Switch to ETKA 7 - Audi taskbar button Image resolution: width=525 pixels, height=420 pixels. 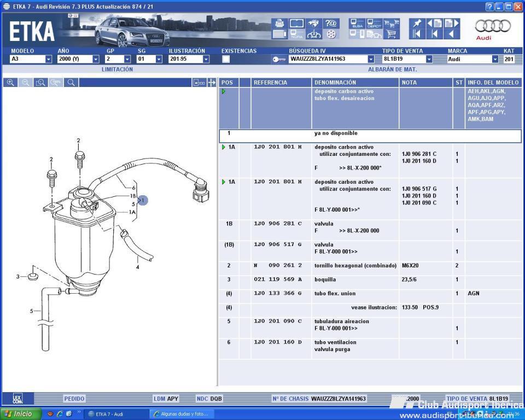pos(116,414)
